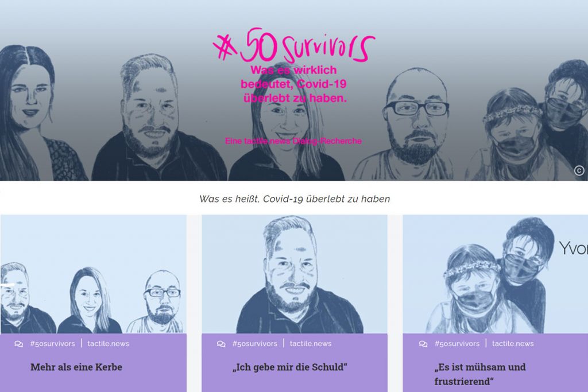Click comments icon on 'Es ist mühsam' card
The image size is (588, 392).
[423, 344]
